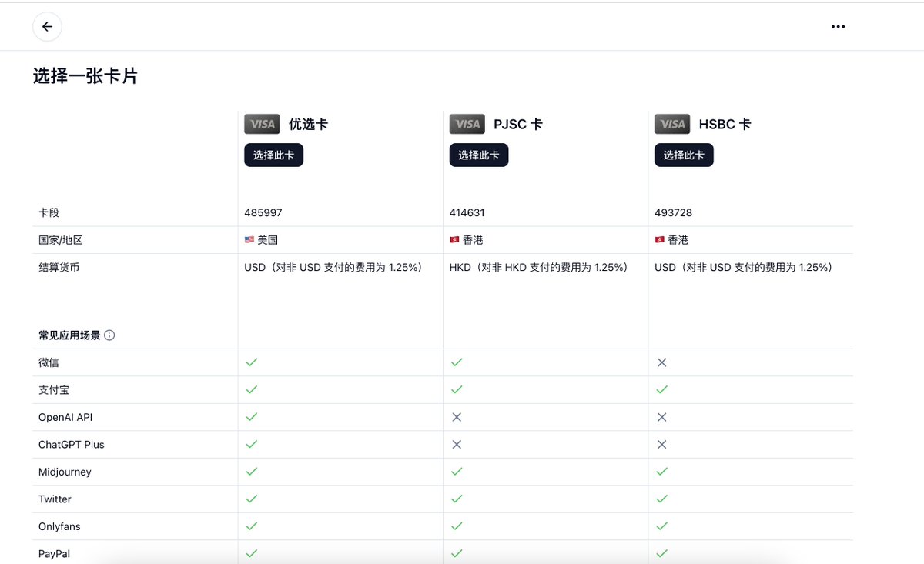Click the 微信 checkmark for PJSC 卡
The width and height of the screenshot is (924, 564).
(x=457, y=362)
